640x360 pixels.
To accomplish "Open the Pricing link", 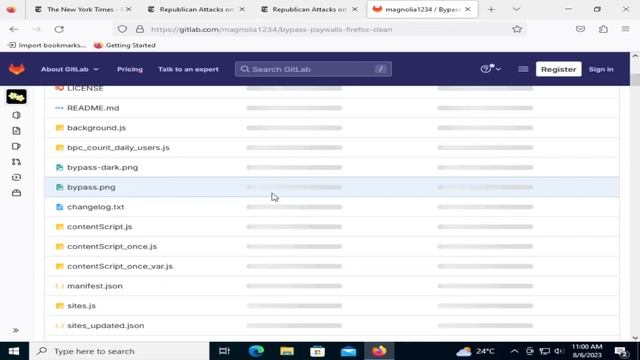I will pyautogui.click(x=130, y=69).
